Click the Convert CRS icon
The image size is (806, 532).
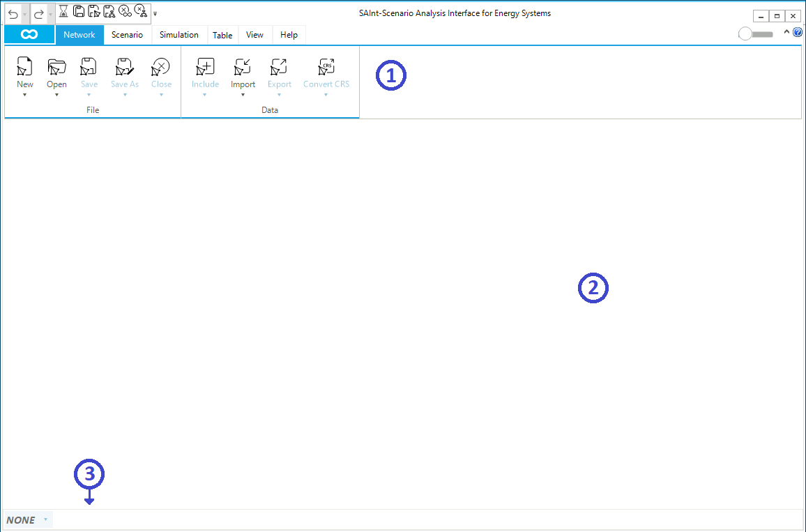point(326,67)
